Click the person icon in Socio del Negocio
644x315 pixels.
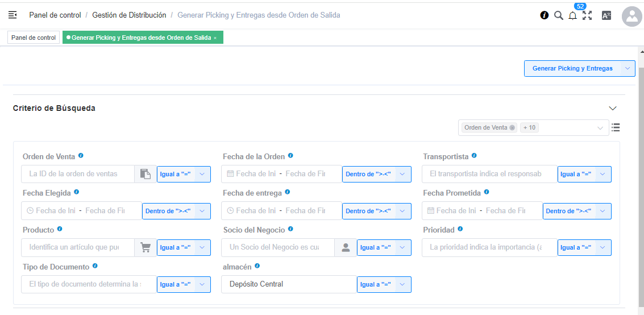(346, 248)
